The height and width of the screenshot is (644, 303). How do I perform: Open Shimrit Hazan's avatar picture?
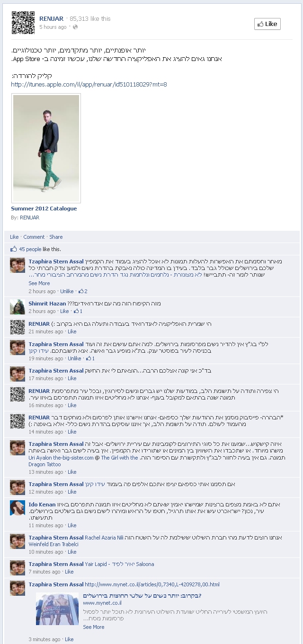tap(18, 307)
